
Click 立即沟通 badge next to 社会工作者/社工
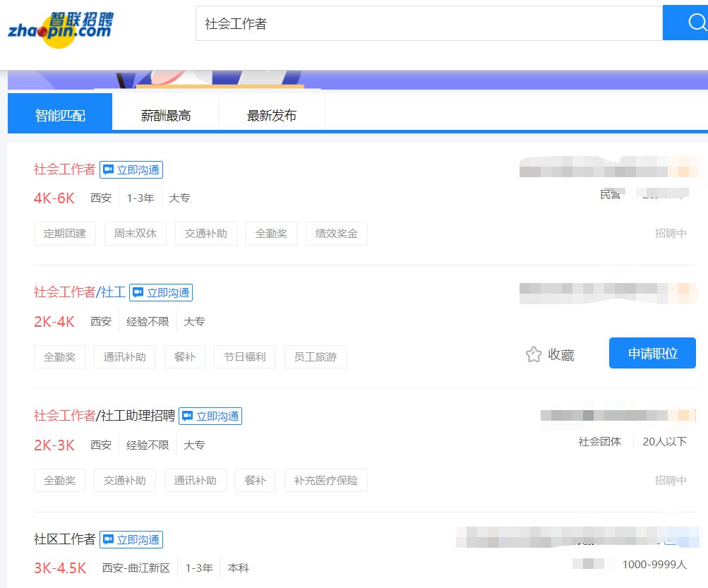click(x=161, y=292)
